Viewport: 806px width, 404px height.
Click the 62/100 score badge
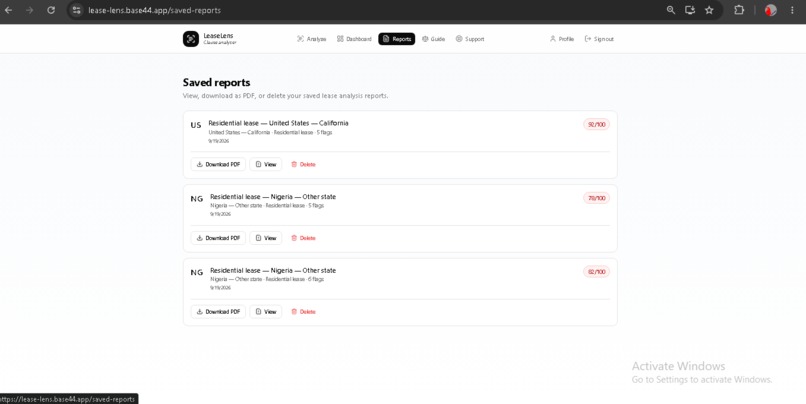pos(596,271)
